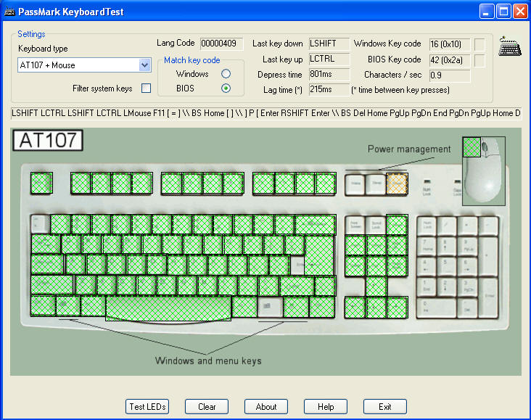Click the Print Screen key on the keyboard image

point(355,225)
